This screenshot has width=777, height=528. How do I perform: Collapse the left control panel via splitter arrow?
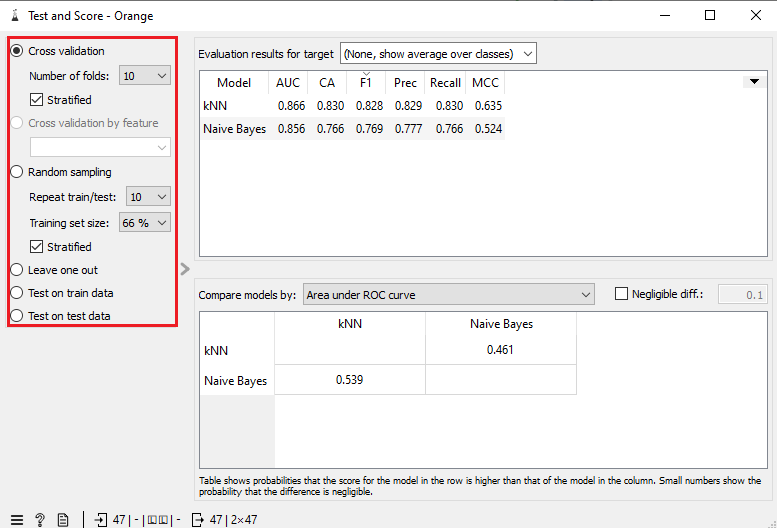pos(184,268)
